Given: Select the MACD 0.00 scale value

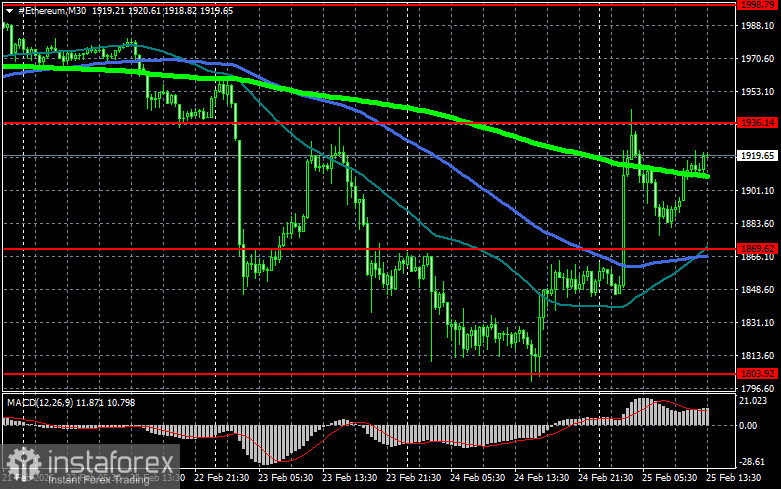Looking at the screenshot, I should point(748,426).
